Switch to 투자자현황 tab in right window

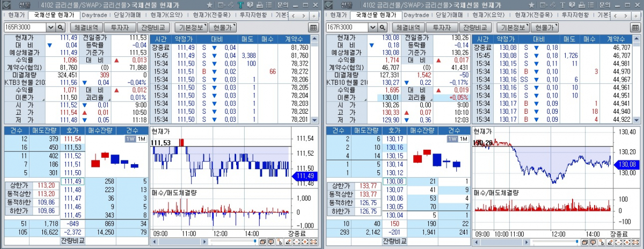(x=575, y=15)
